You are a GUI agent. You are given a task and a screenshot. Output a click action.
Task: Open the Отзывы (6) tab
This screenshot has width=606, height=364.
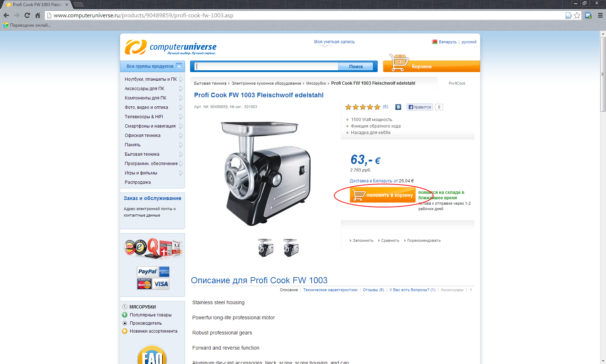[373, 290]
